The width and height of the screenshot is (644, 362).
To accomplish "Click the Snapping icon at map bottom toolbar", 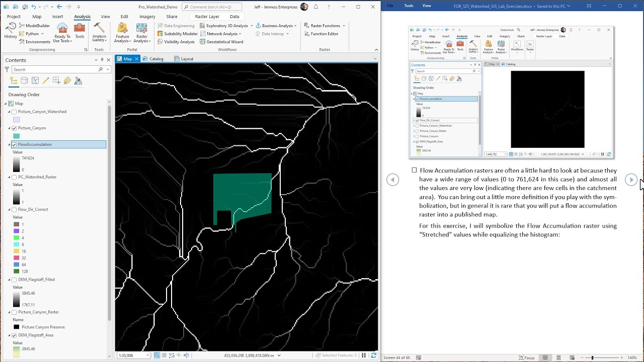I will pyautogui.click(x=156, y=355).
